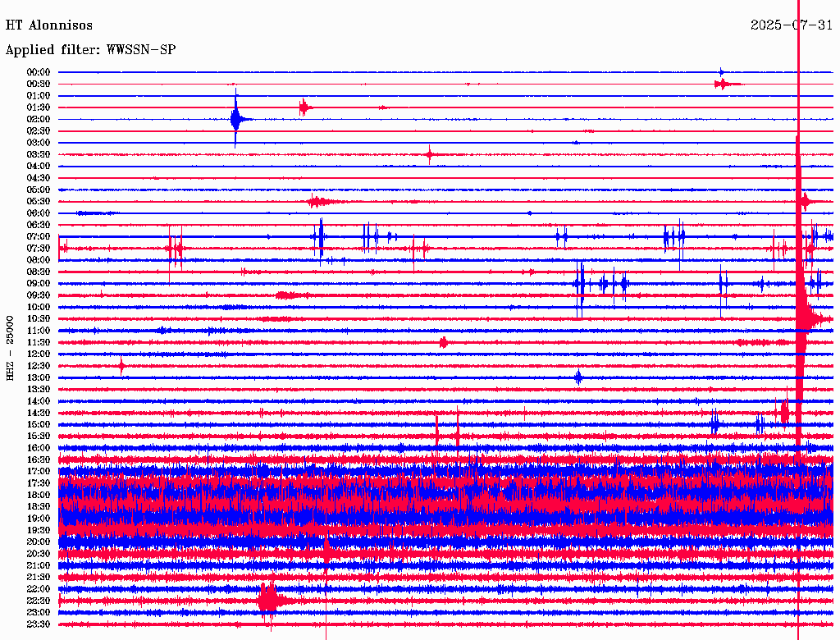
Task: Click the 00:00 time label
Action: (39, 72)
